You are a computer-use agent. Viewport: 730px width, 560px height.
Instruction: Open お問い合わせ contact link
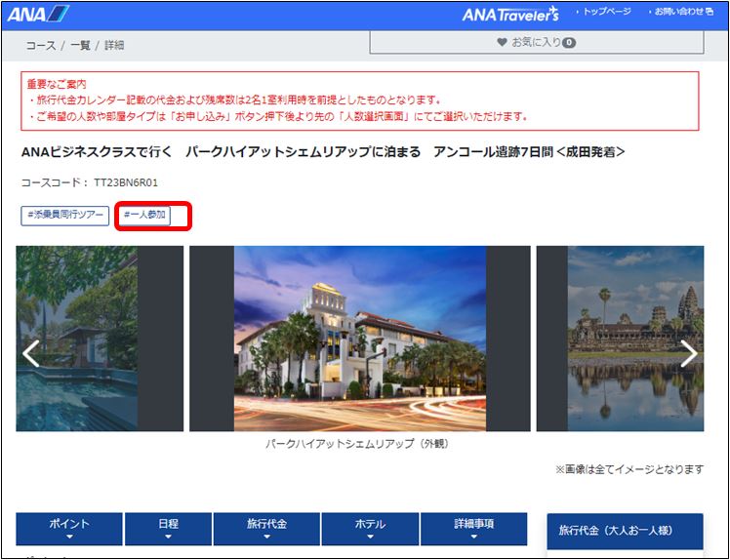(x=677, y=12)
